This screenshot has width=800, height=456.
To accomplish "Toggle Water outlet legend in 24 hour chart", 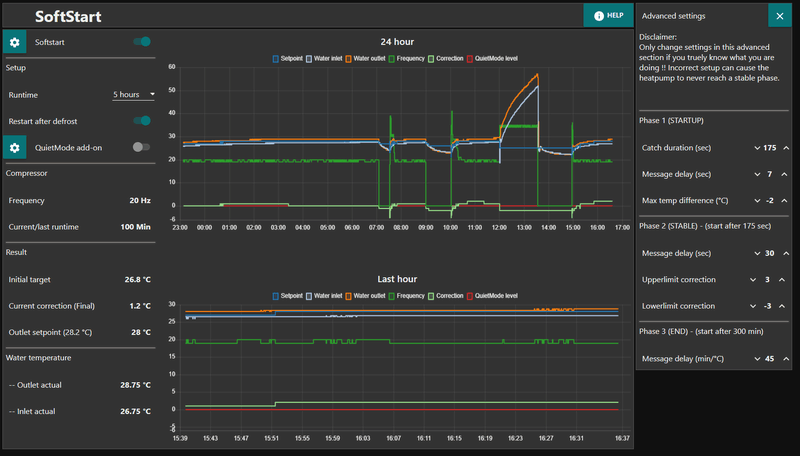I will point(365,59).
